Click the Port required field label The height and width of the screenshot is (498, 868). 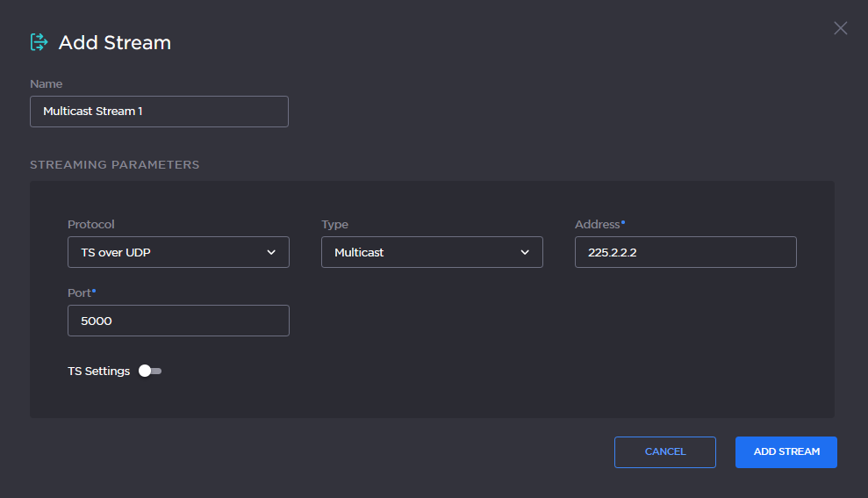tap(81, 292)
